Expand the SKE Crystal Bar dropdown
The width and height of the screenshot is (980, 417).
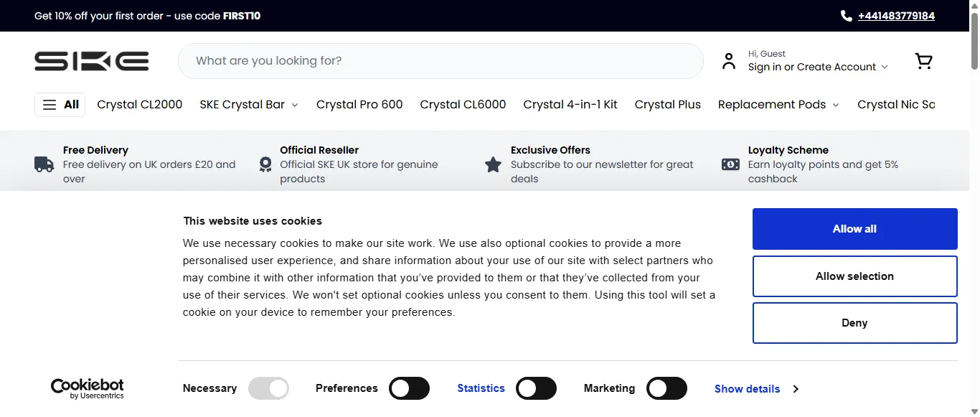click(x=248, y=104)
